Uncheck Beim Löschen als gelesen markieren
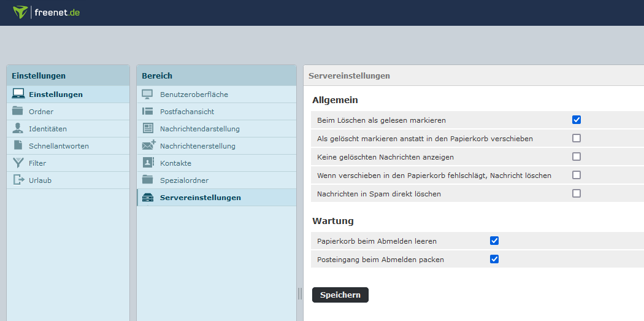Screen dimensions: 644x321 point(577,120)
